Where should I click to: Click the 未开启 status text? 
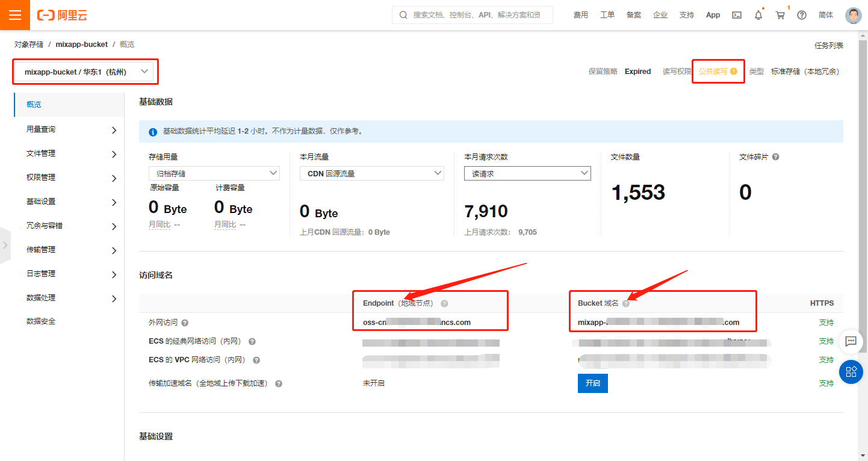click(374, 383)
